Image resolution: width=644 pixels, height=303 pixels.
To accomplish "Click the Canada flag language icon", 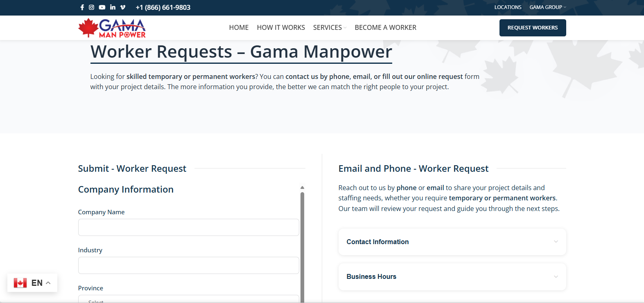I will [x=20, y=283].
